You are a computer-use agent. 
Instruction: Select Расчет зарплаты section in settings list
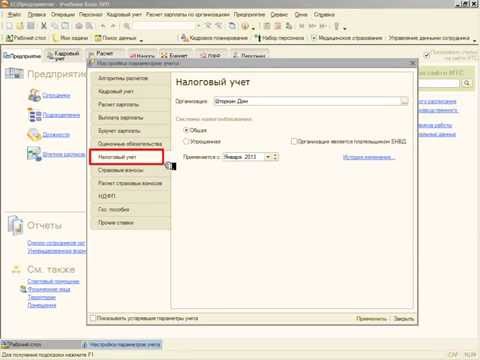pos(130,104)
